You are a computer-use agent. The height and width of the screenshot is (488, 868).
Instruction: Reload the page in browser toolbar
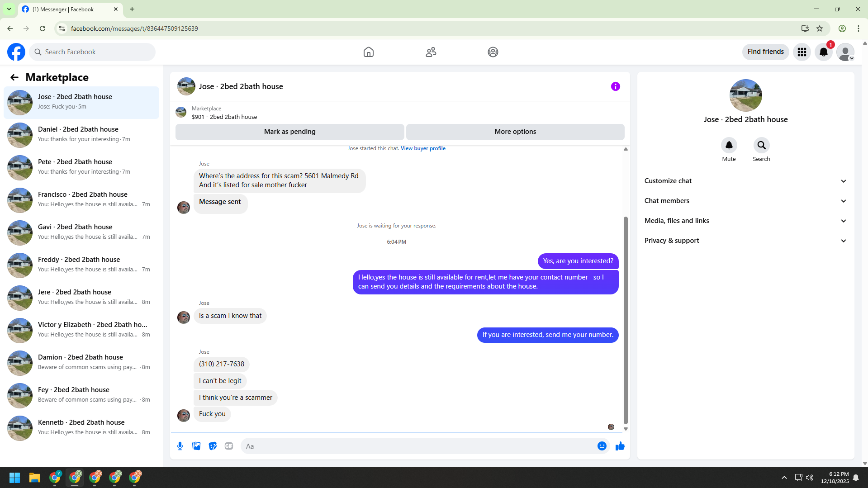[43, 28]
